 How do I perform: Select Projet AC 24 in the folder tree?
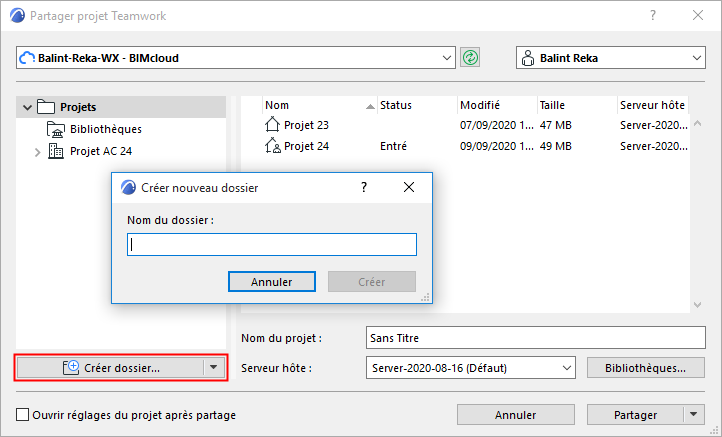click(x=101, y=151)
